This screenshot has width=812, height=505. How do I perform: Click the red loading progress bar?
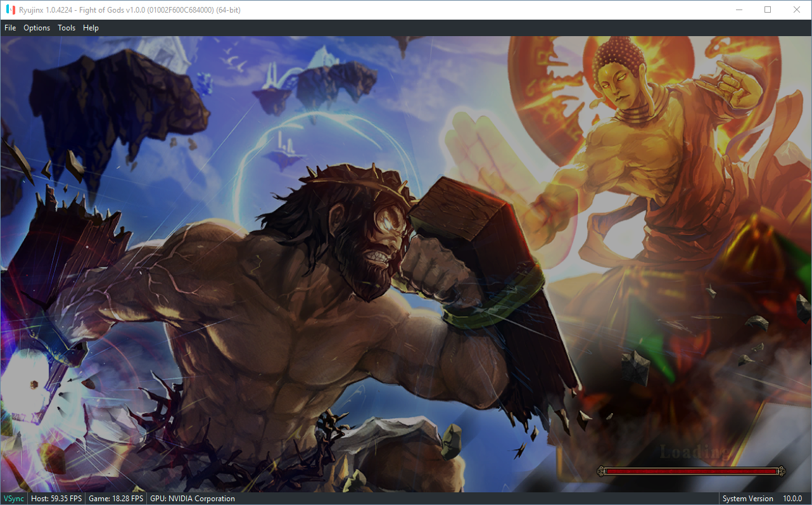coord(691,471)
